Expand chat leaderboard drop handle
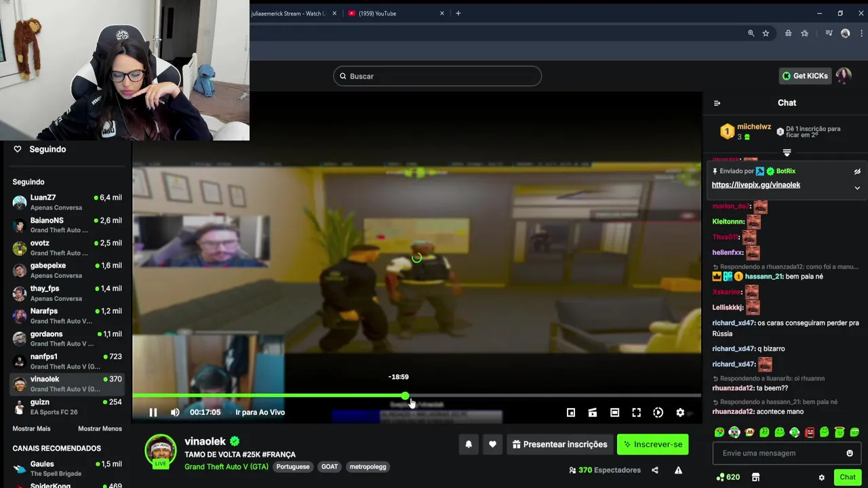Viewport: 868px width, 488px height. [787, 152]
